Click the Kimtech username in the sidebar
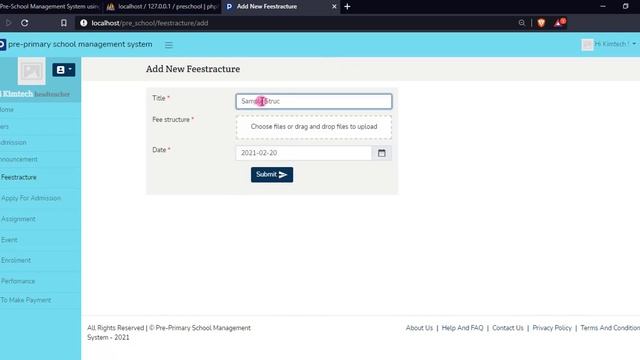Image resolution: width=640 pixels, height=360 pixels. tap(17, 94)
